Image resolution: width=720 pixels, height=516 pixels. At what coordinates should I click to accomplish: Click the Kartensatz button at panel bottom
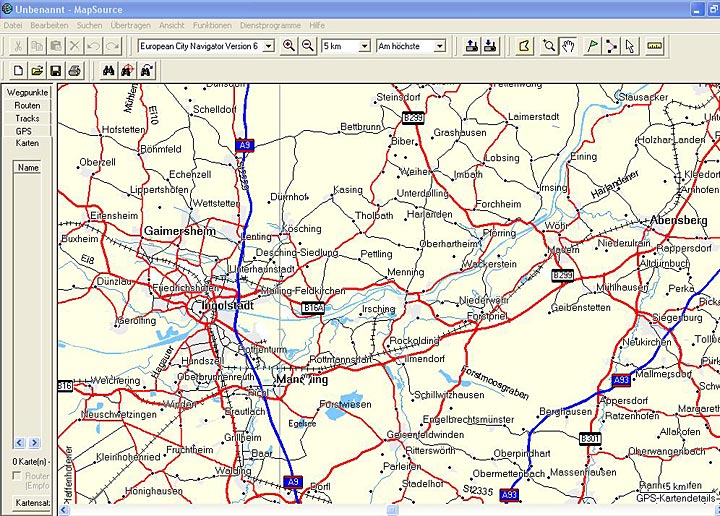point(32,503)
